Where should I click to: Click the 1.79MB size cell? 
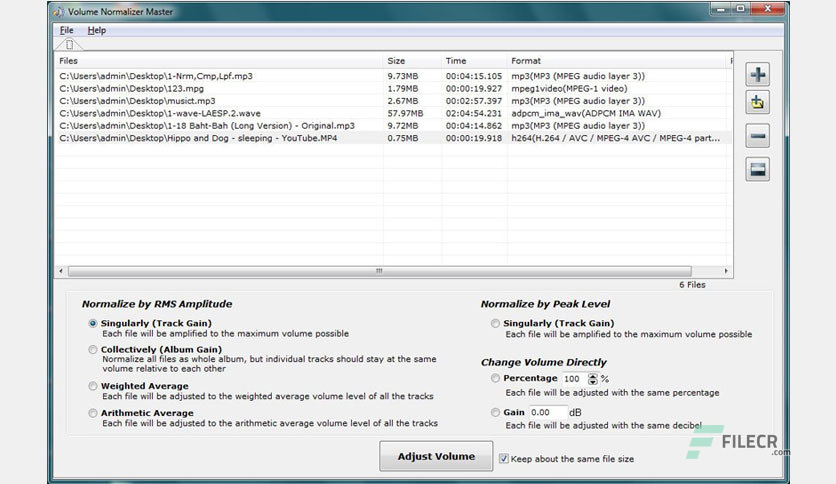[403, 88]
